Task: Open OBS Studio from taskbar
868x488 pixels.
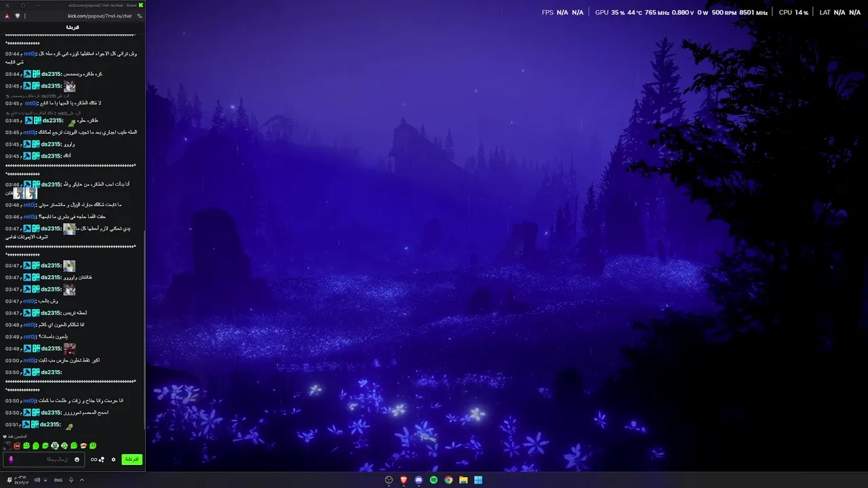Action: 389,480
